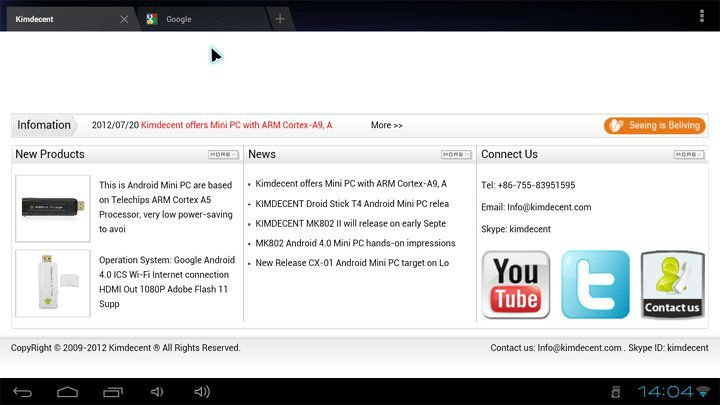This screenshot has width=720, height=405.
Task: Click footer Contact us: Info@kimdecent.com text
Action: pos(556,348)
